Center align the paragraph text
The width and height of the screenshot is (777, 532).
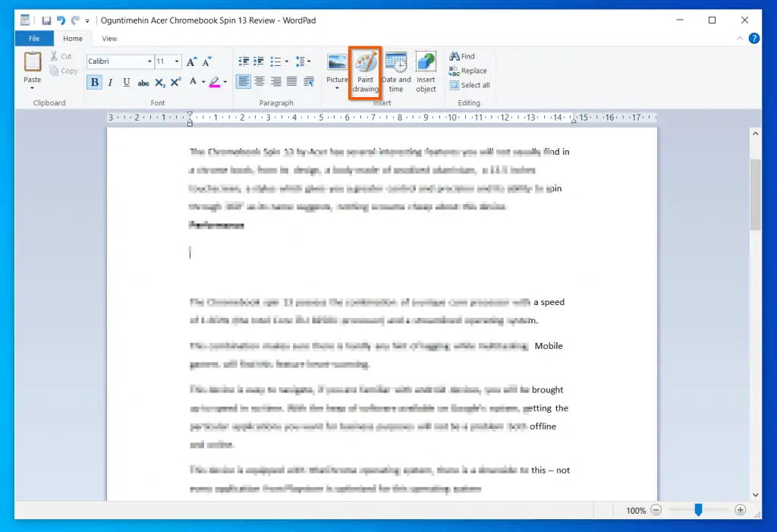(x=259, y=81)
